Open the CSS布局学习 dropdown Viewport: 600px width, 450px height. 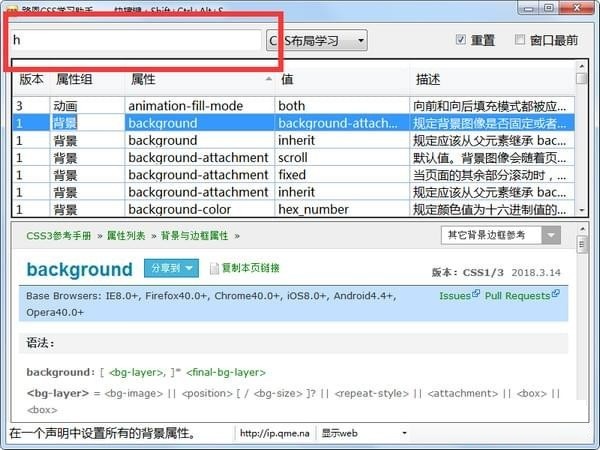point(316,41)
